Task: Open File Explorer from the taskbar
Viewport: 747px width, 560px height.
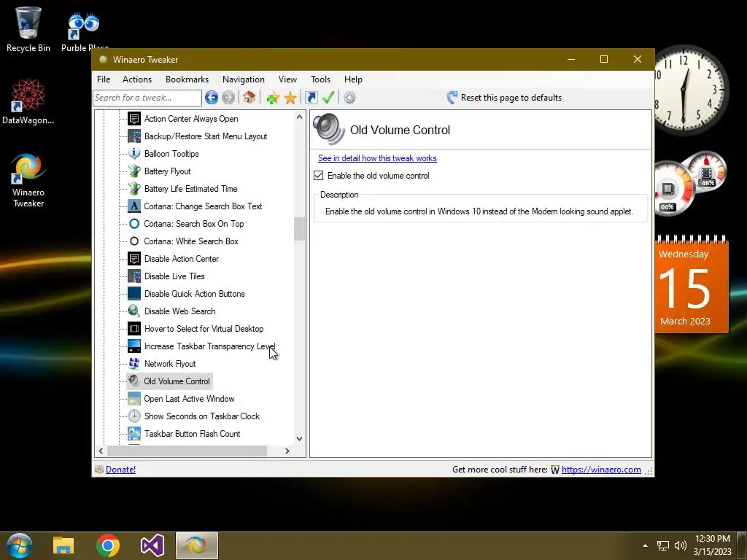Action: coord(63,545)
